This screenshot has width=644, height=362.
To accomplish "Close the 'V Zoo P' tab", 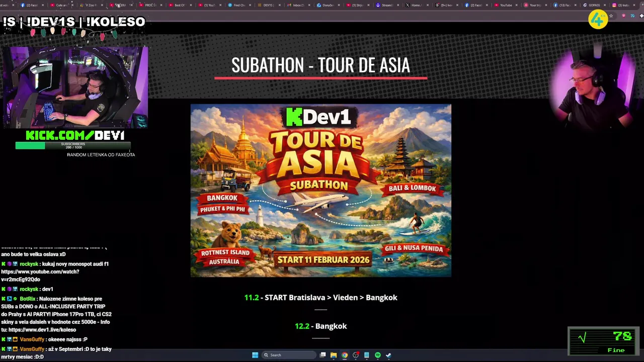I will tap(103, 5).
